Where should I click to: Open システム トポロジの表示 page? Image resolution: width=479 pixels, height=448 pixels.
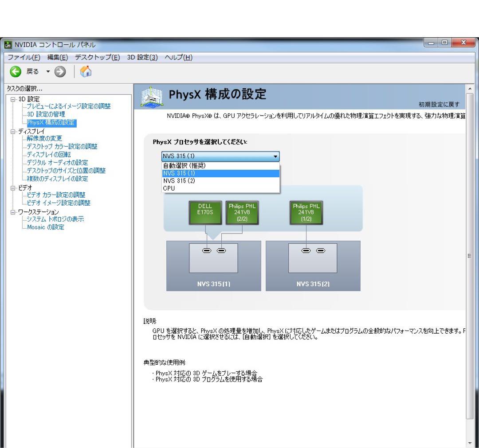pos(55,219)
